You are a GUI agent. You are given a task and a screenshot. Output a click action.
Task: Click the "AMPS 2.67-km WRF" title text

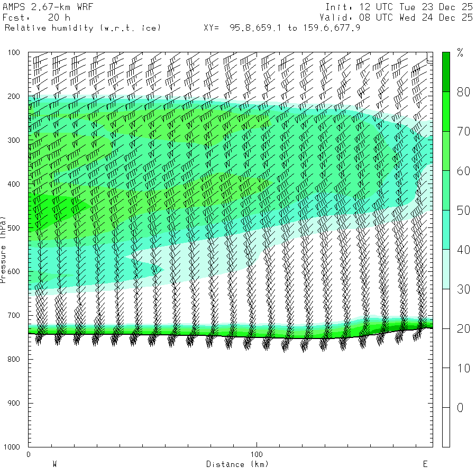[48, 7]
